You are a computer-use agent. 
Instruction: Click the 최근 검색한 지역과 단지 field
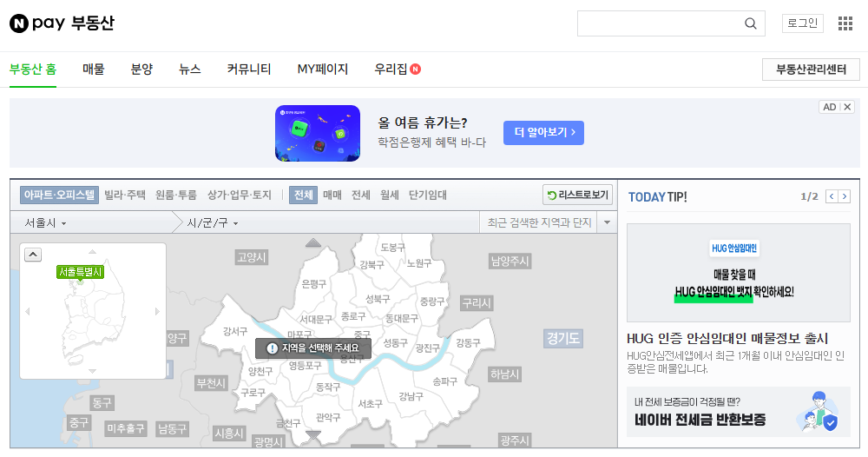539,222
